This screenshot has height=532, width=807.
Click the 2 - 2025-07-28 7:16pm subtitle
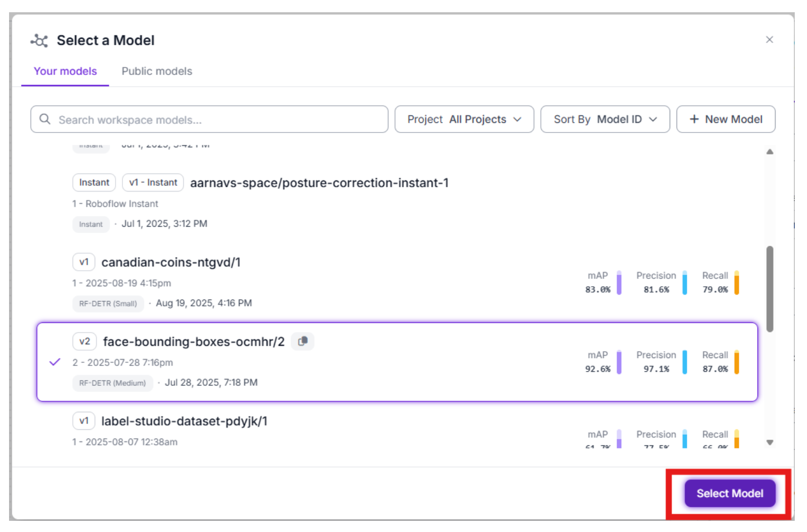pyautogui.click(x=123, y=362)
